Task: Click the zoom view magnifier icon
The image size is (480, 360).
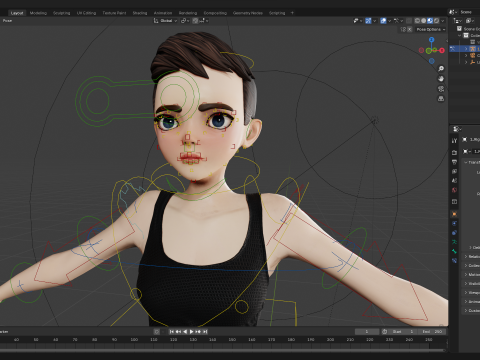Action: [441, 69]
